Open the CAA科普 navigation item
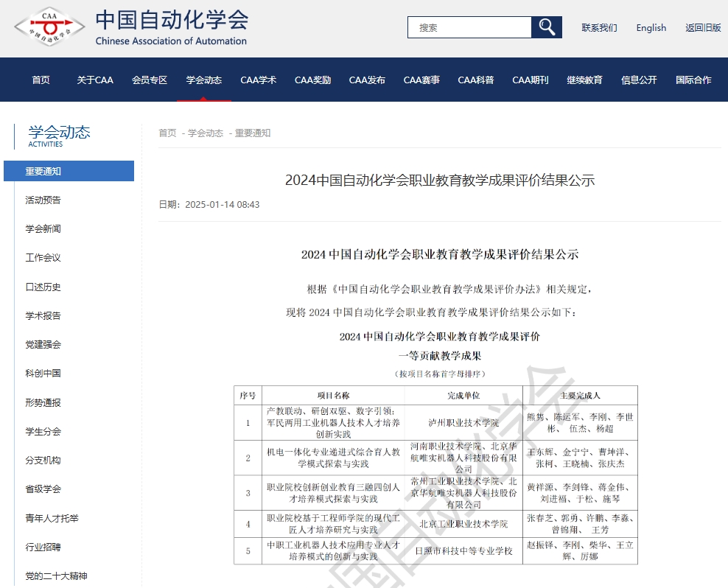 [476, 80]
